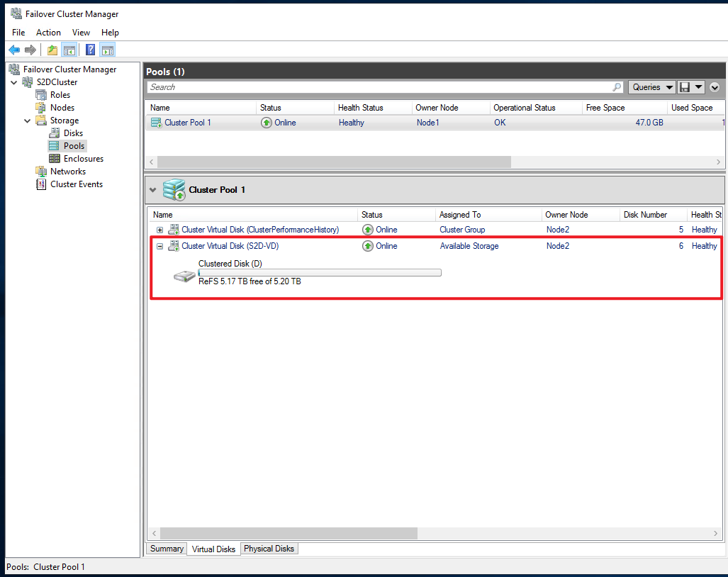Click the Failover Cluster Manager root tree icon
728x577 pixels.
click(14, 69)
